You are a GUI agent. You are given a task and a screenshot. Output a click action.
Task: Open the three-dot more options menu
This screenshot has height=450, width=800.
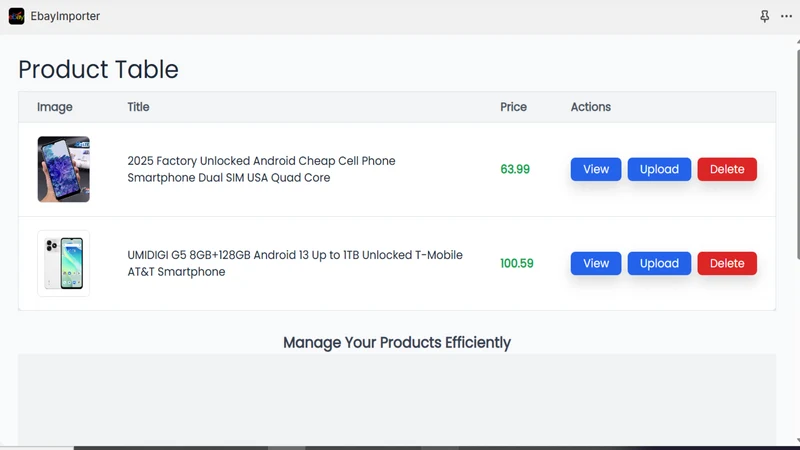[x=786, y=16]
